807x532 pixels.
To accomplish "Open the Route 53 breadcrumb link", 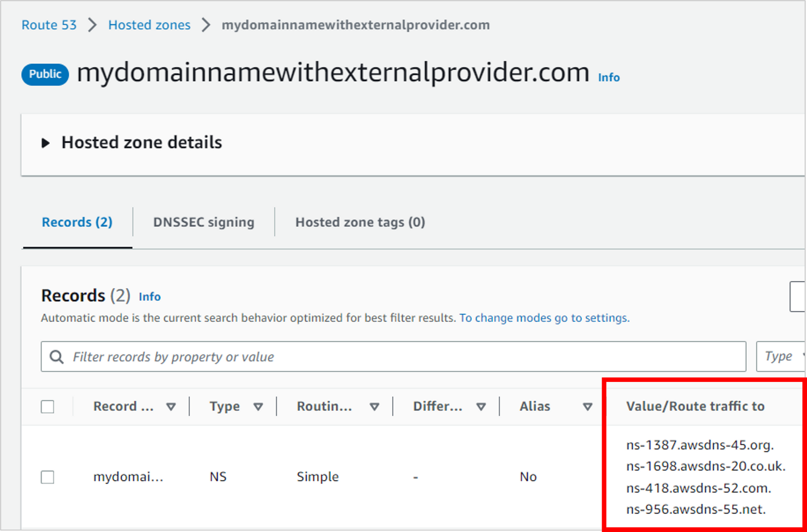I will click(x=49, y=25).
